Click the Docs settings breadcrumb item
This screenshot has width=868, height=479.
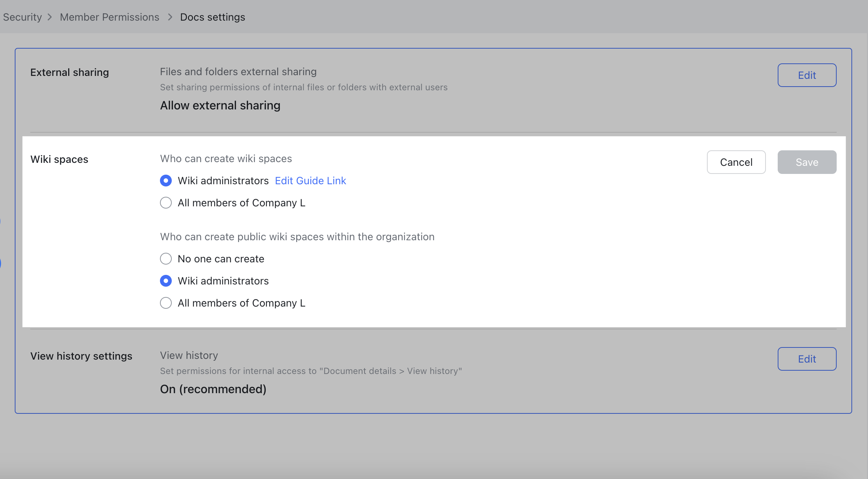(x=212, y=17)
